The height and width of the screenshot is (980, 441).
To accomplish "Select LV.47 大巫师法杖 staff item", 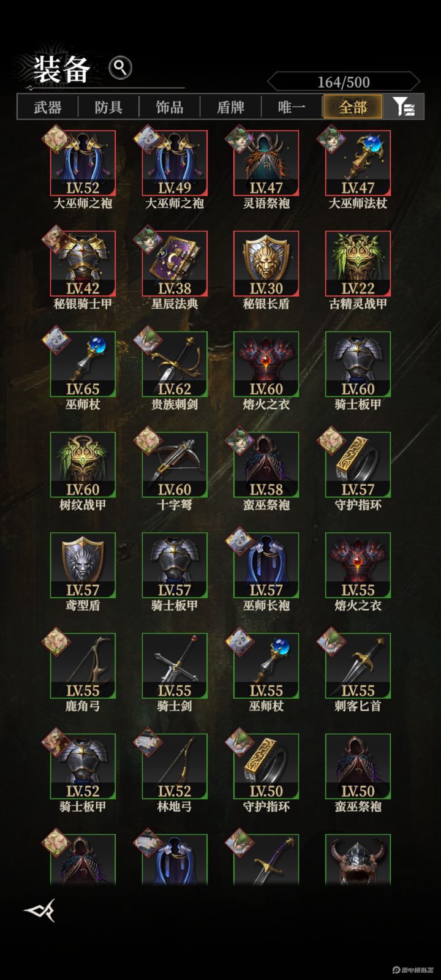I will pos(358,163).
